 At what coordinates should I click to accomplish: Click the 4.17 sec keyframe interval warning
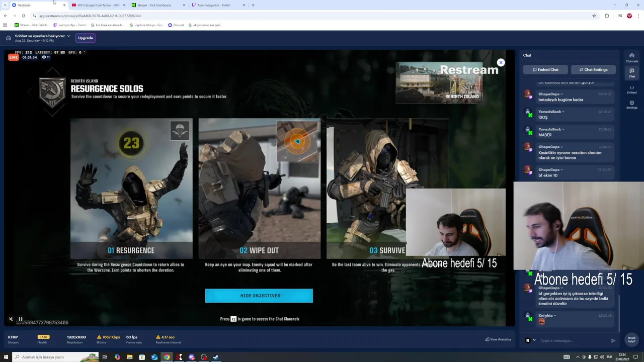pyautogui.click(x=165, y=337)
